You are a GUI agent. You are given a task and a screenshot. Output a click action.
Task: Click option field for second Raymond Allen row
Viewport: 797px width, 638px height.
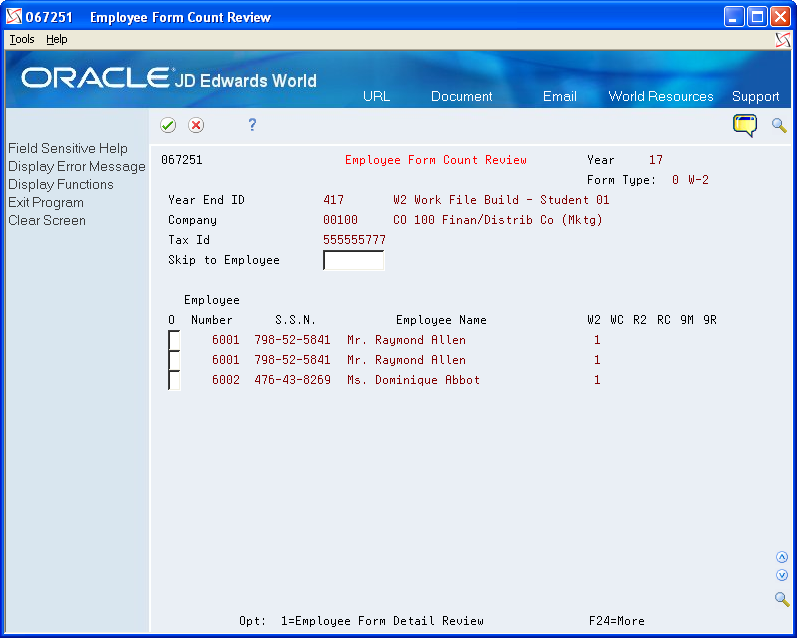[x=174, y=360]
